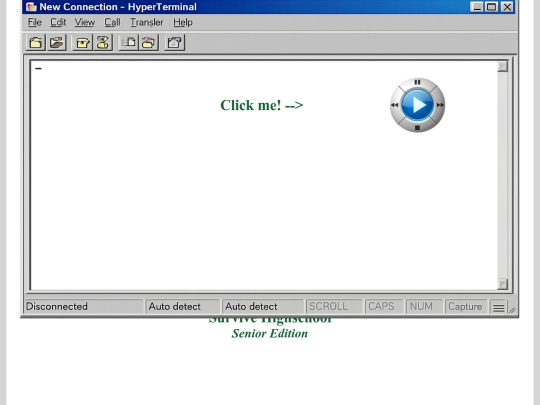
Task: Click the scrollbar down arrow
Action: click(502, 284)
